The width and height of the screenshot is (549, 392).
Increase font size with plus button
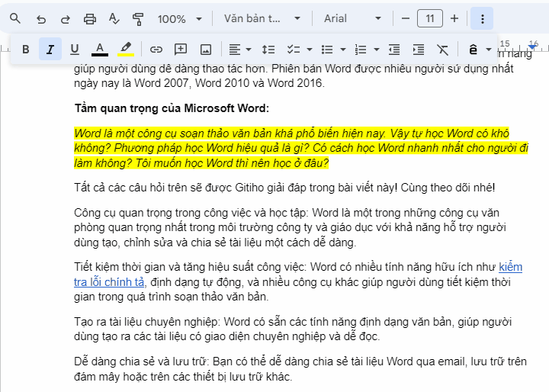(x=454, y=18)
